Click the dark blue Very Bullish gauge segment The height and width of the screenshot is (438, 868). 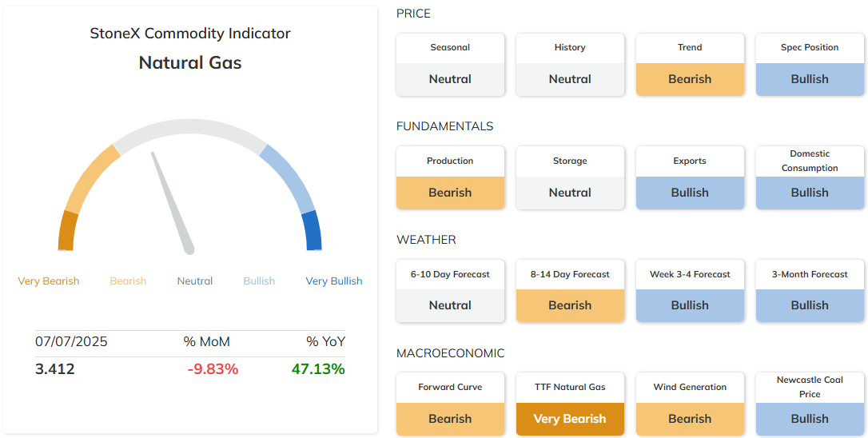(x=313, y=230)
